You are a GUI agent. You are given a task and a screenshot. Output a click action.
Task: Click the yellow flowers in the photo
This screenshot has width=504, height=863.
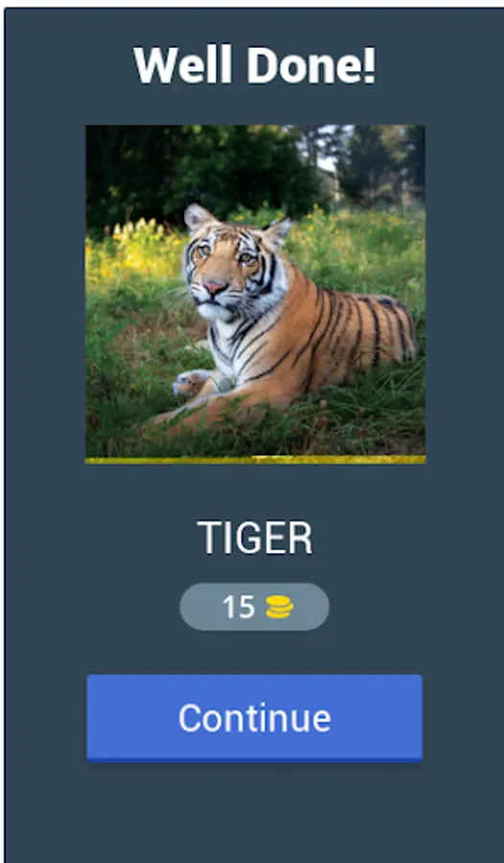tap(138, 243)
